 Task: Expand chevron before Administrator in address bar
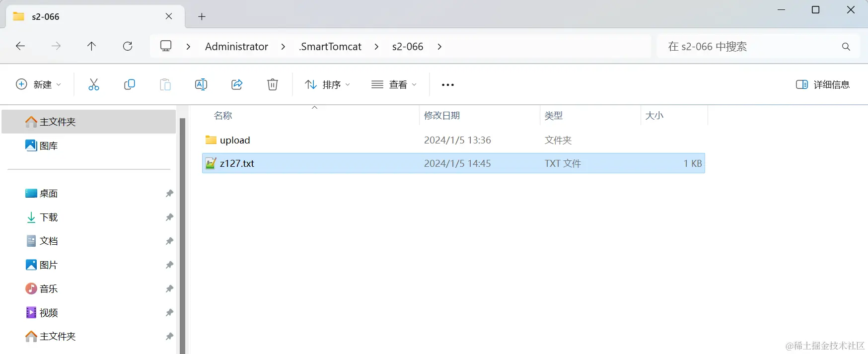click(x=188, y=47)
